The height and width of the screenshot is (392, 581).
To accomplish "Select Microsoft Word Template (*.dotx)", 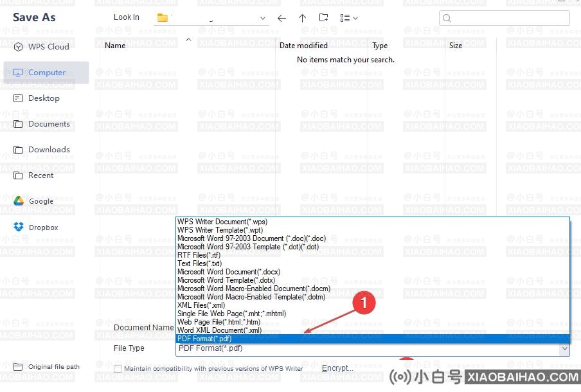I will click(x=372, y=280).
